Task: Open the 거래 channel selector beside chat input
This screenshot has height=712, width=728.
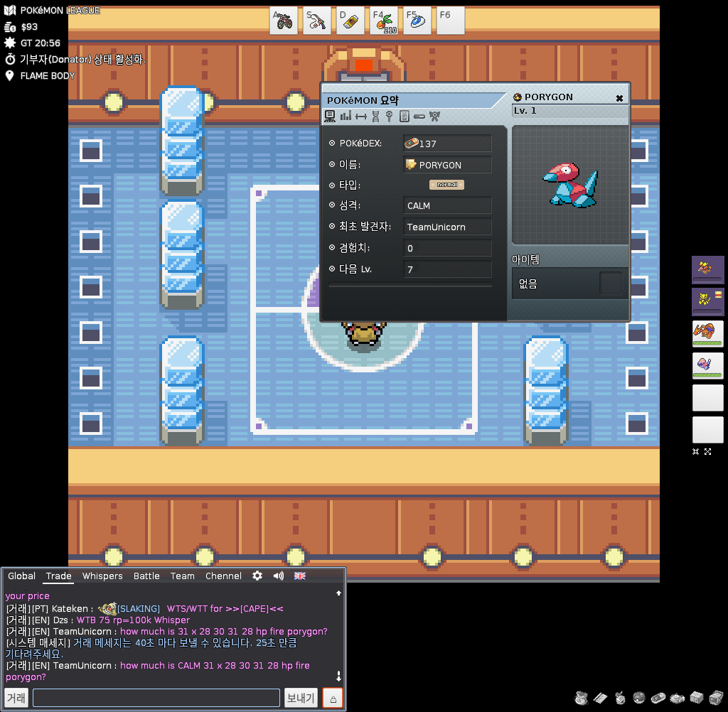Action: (x=16, y=698)
